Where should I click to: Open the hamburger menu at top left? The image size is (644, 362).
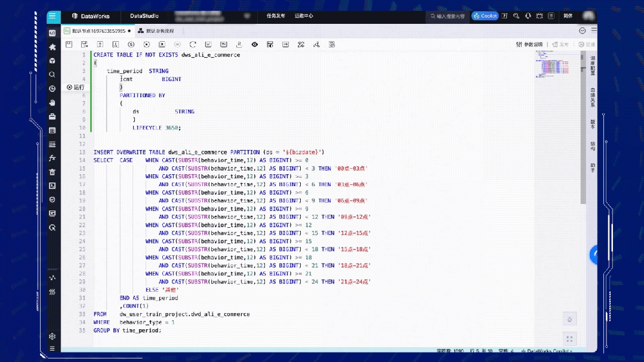tap(52, 17)
